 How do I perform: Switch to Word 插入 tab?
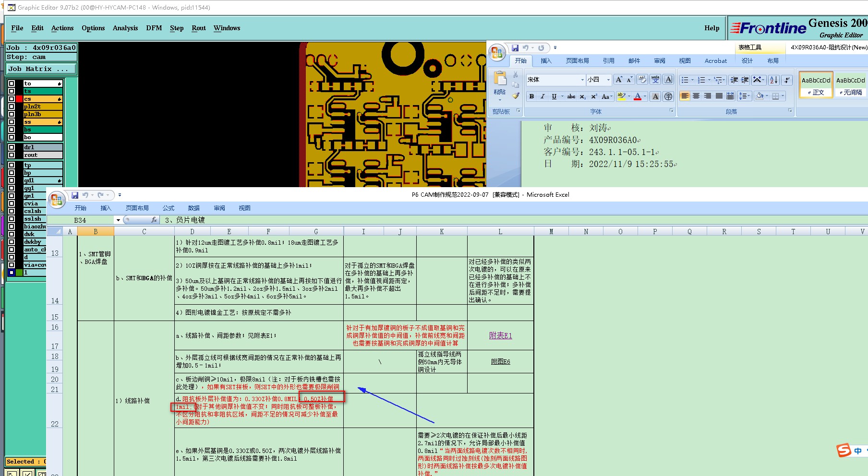pos(546,61)
